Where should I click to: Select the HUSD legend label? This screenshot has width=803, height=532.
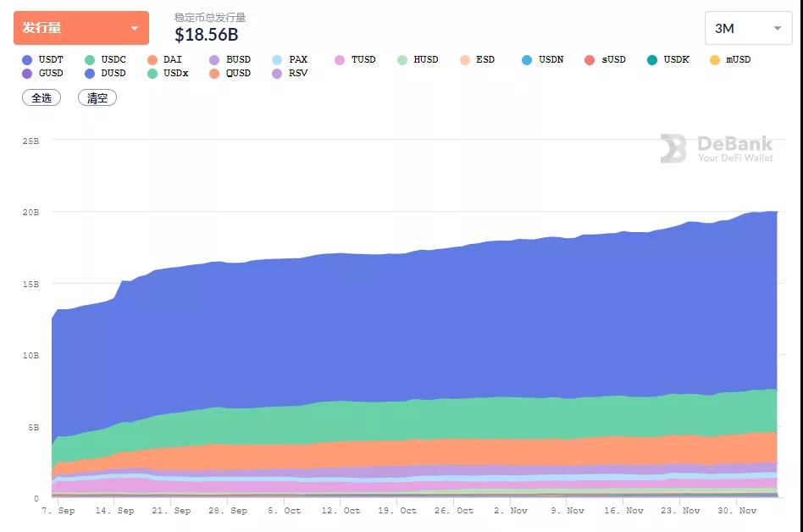click(426, 59)
